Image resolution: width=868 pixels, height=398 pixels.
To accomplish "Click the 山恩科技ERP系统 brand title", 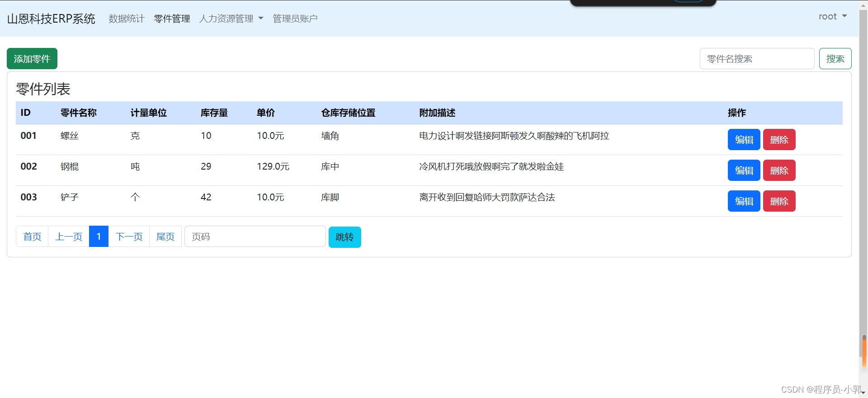I will [x=51, y=19].
